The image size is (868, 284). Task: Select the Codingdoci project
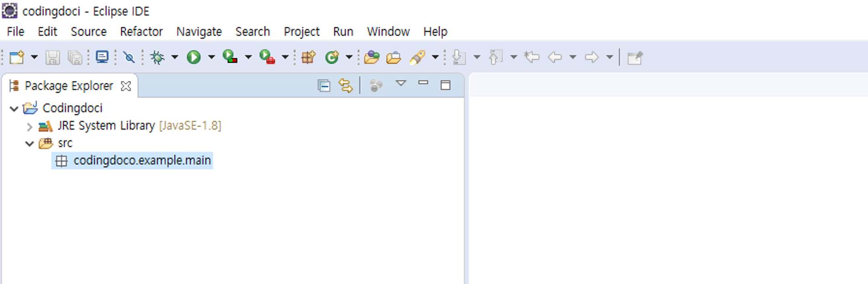[x=72, y=108]
